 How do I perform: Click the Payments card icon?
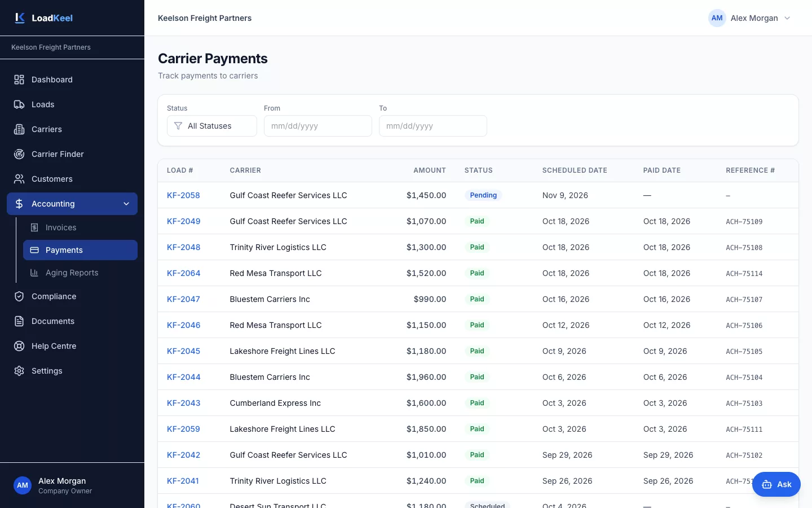pos(34,250)
